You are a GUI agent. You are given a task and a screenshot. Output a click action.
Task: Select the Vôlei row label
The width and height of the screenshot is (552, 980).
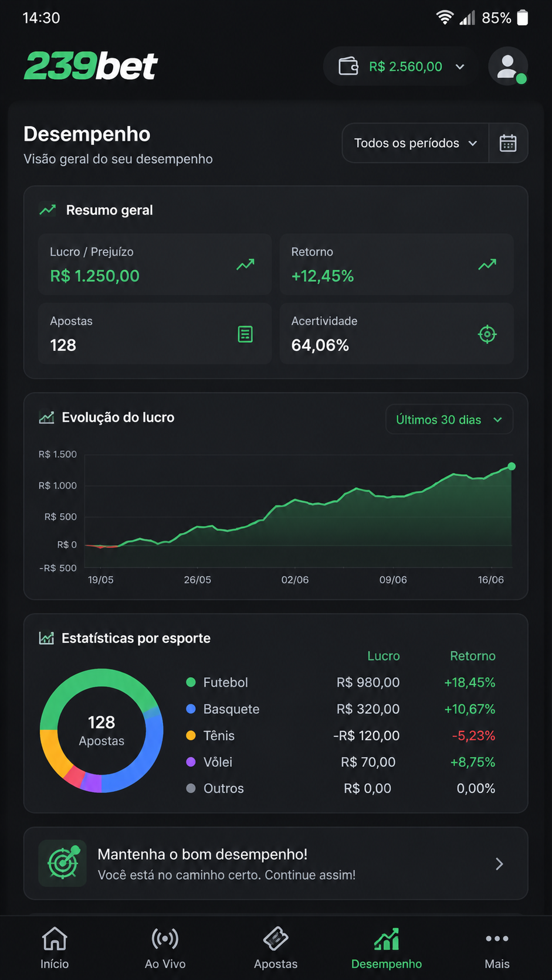(218, 762)
